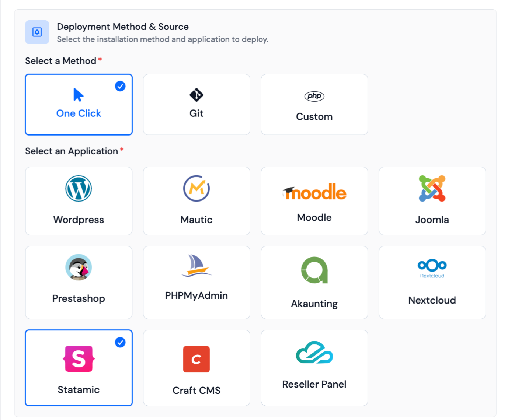Click the Deployment Method & Source heading
Viewport: 508px width, 420px height.
tap(123, 27)
